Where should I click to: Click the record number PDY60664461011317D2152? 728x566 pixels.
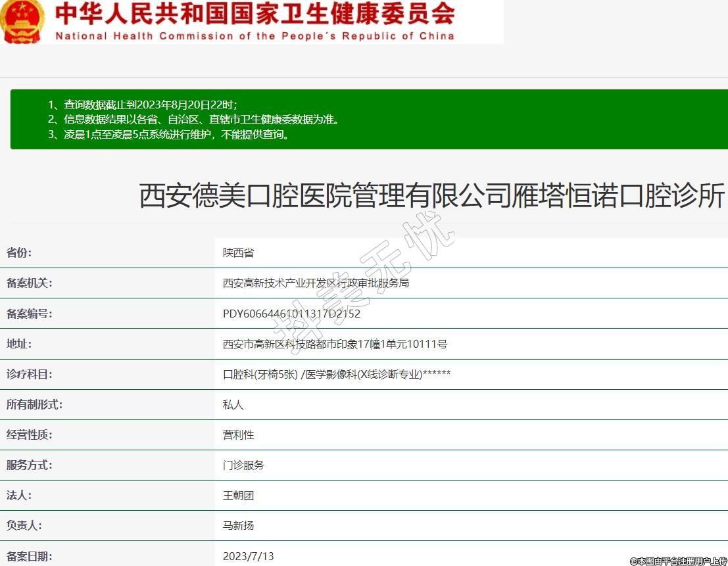[291, 314]
